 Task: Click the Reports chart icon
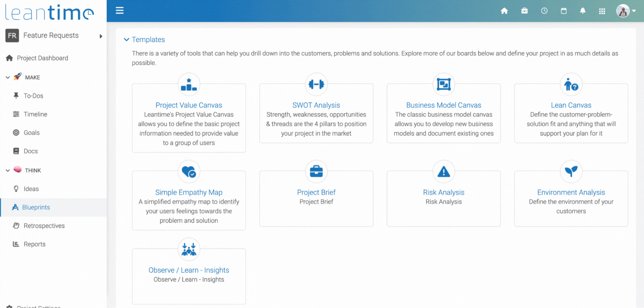click(16, 244)
